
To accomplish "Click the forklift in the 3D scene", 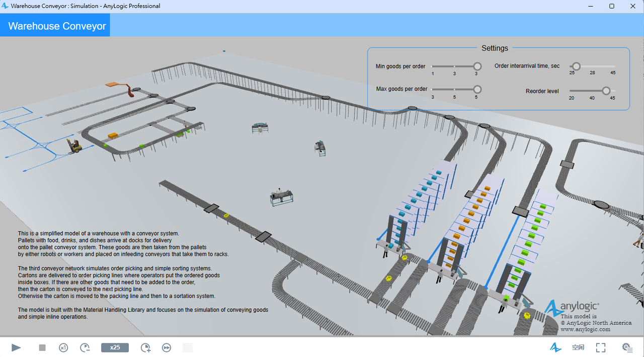I will (75, 147).
